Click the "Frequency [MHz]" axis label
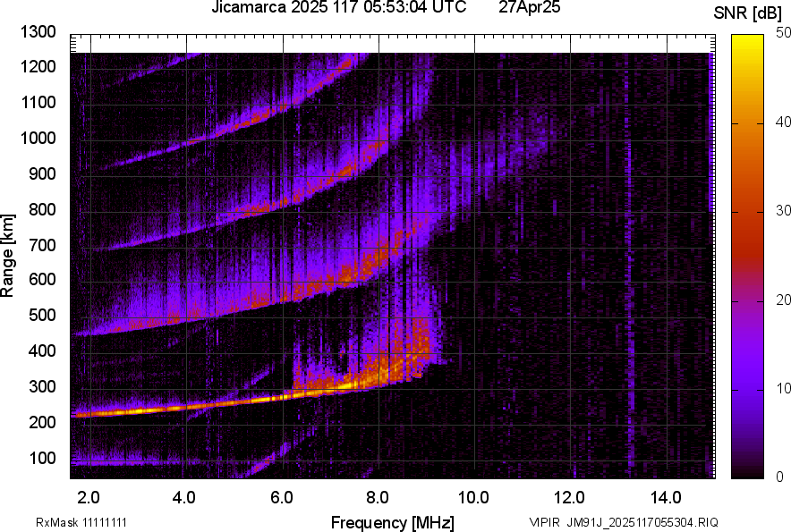Viewport: 791px width, 532px height. [393, 522]
